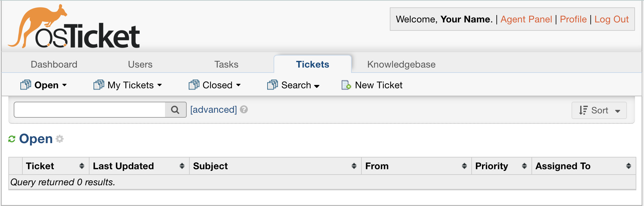Sort by the Last Updated column
This screenshot has height=206, width=644.
123,166
